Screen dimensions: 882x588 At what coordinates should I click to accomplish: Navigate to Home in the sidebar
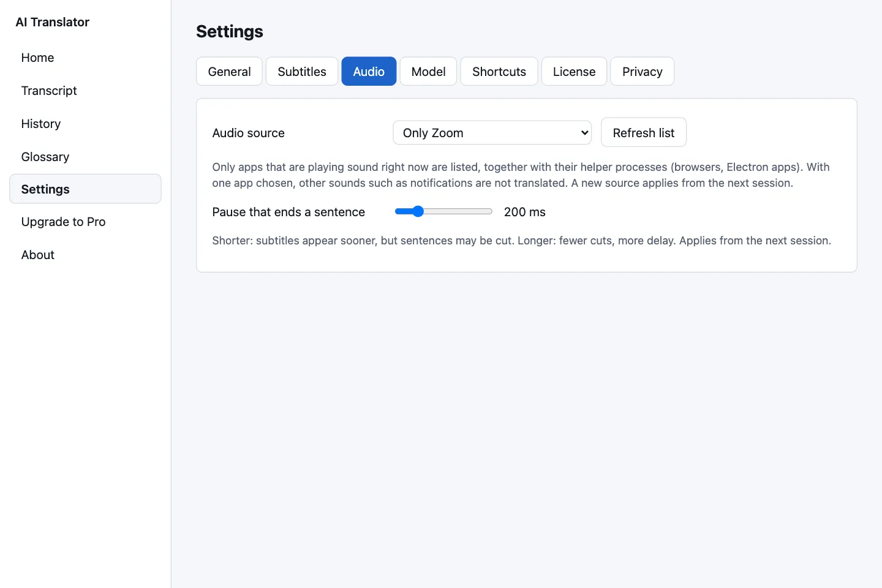(x=85, y=58)
